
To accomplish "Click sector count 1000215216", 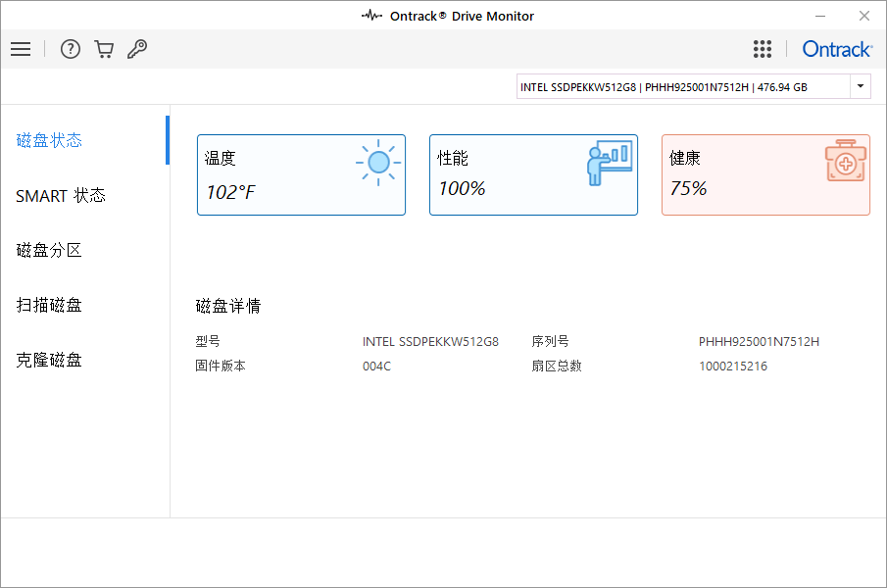I will (x=733, y=367).
